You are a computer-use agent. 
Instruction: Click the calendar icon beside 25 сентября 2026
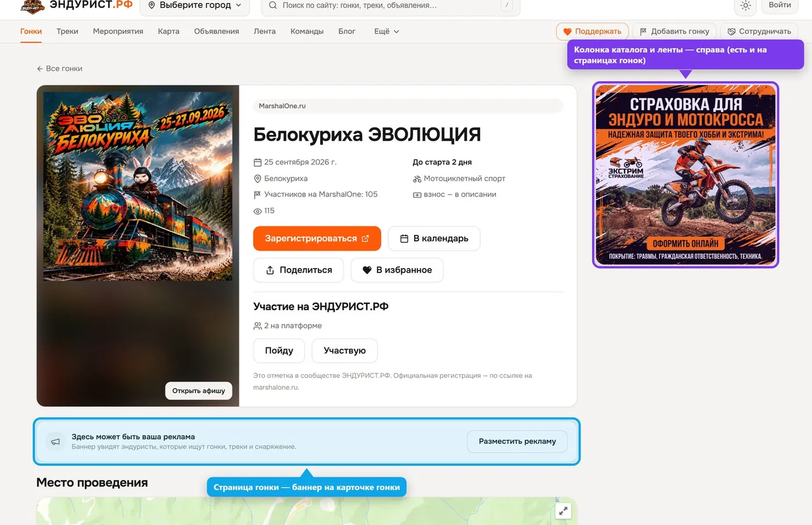coord(258,162)
